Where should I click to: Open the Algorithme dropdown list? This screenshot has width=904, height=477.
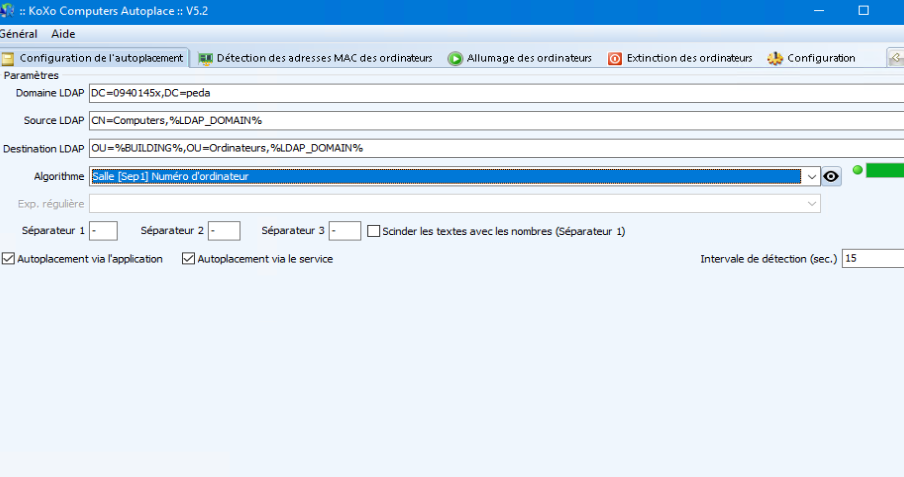[812, 176]
